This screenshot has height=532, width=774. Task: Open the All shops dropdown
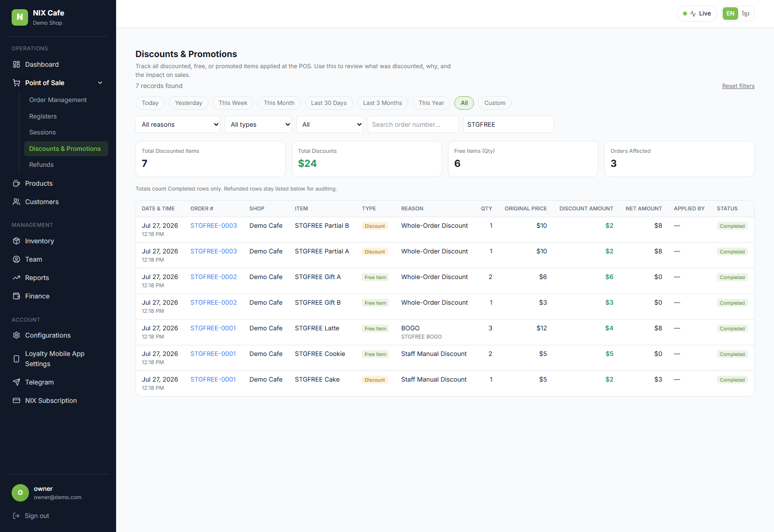click(x=330, y=124)
